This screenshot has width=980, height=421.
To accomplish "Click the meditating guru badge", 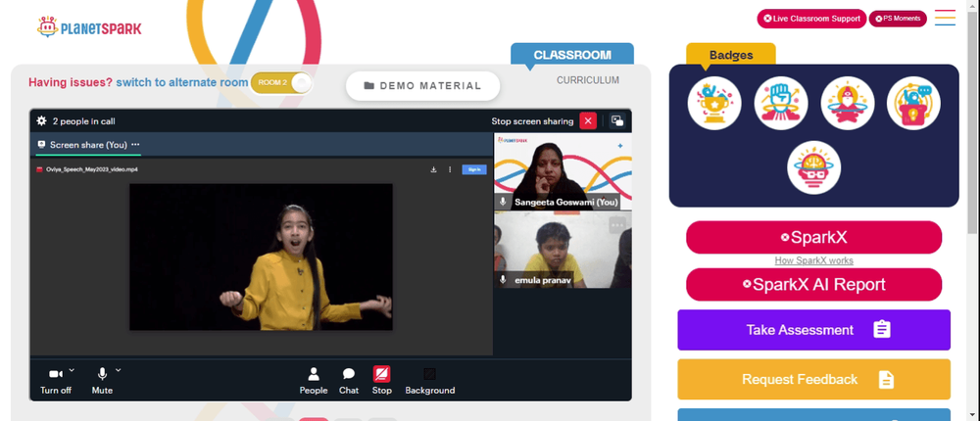I will click(847, 103).
